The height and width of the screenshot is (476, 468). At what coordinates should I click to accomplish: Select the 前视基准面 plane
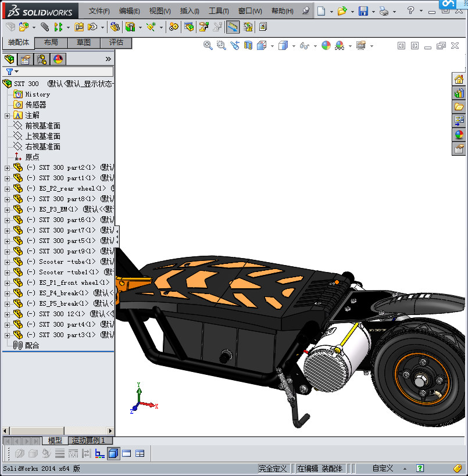43,126
